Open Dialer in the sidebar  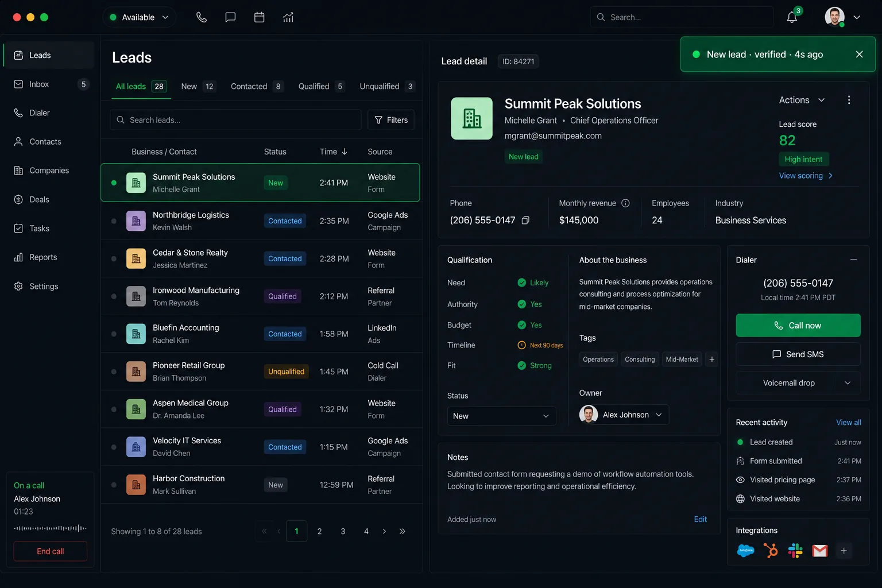point(49,113)
